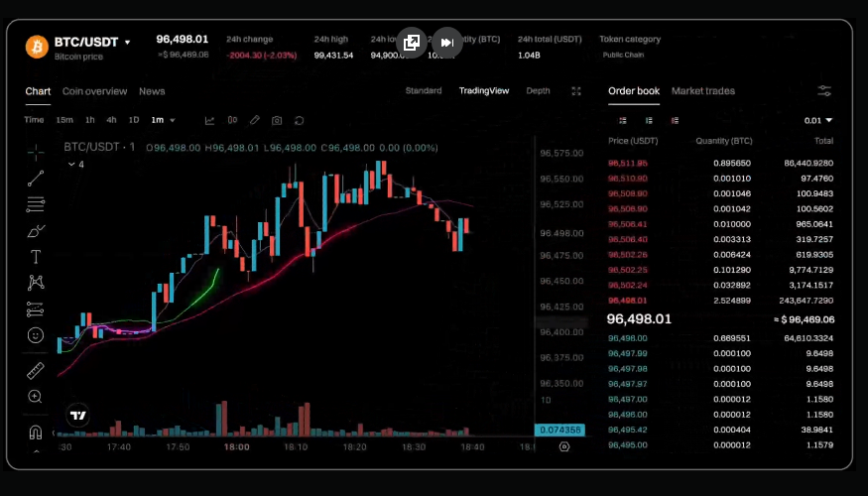Click the picture-in-picture overlay button
Viewport: 868px width, 496px height.
click(x=412, y=43)
